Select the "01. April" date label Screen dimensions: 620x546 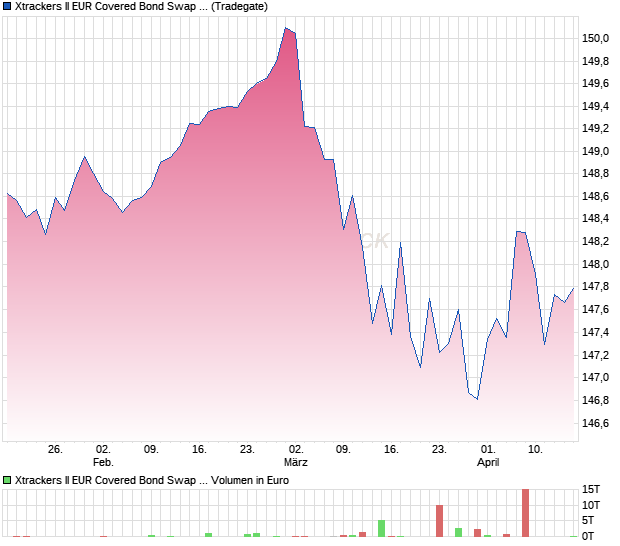(487, 456)
